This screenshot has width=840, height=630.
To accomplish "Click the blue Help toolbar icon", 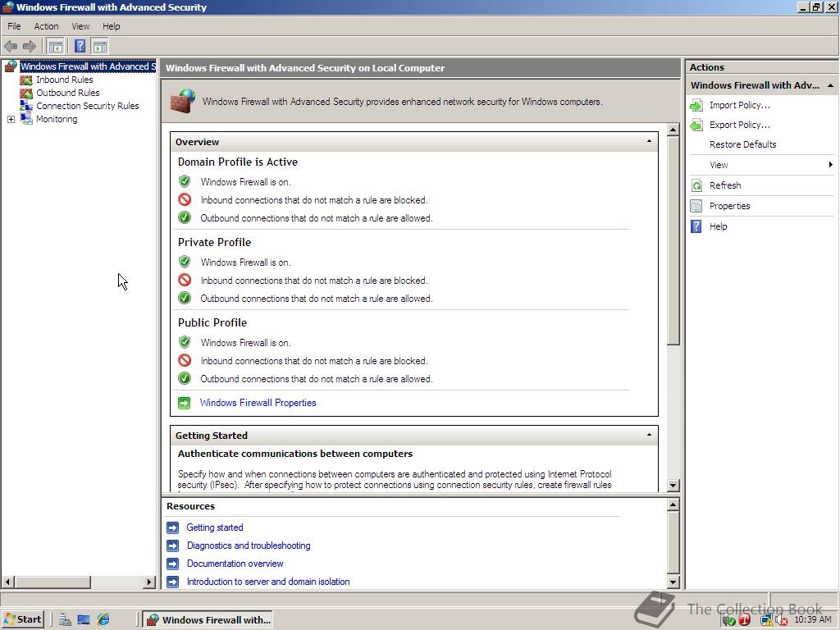I will pos(80,47).
